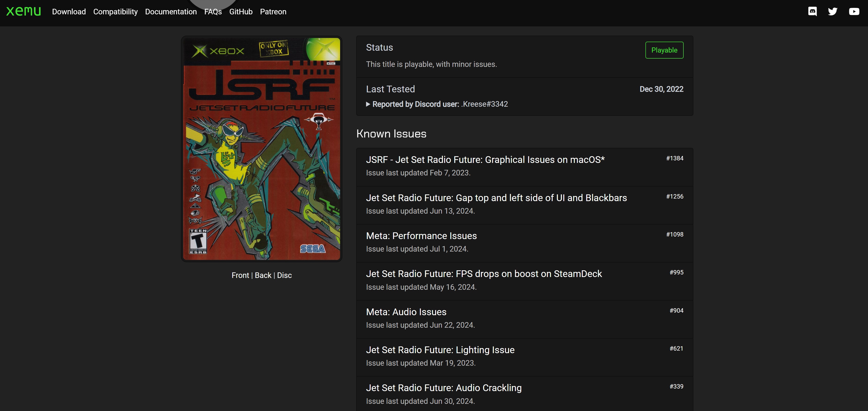Open the xemu YouTube channel icon
The image size is (868, 411).
pyautogui.click(x=854, y=12)
